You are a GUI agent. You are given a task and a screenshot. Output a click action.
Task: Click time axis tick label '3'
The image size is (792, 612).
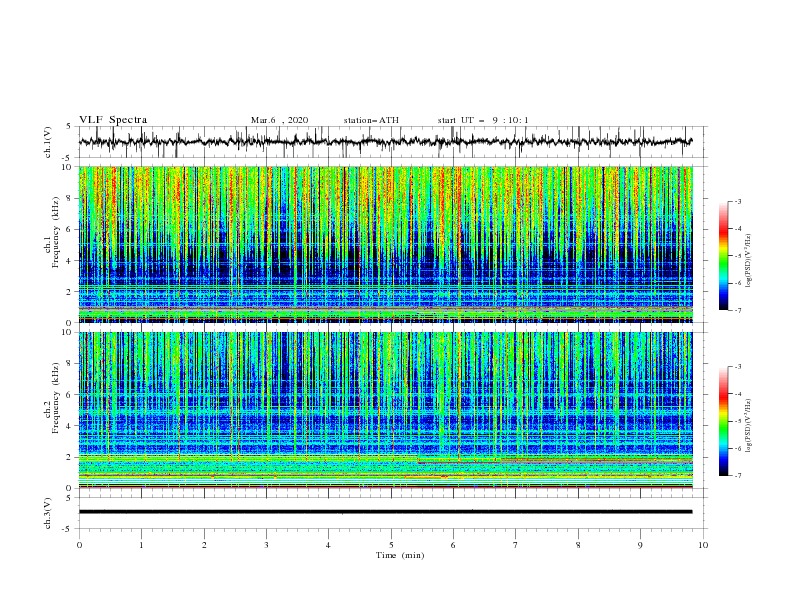tap(266, 545)
